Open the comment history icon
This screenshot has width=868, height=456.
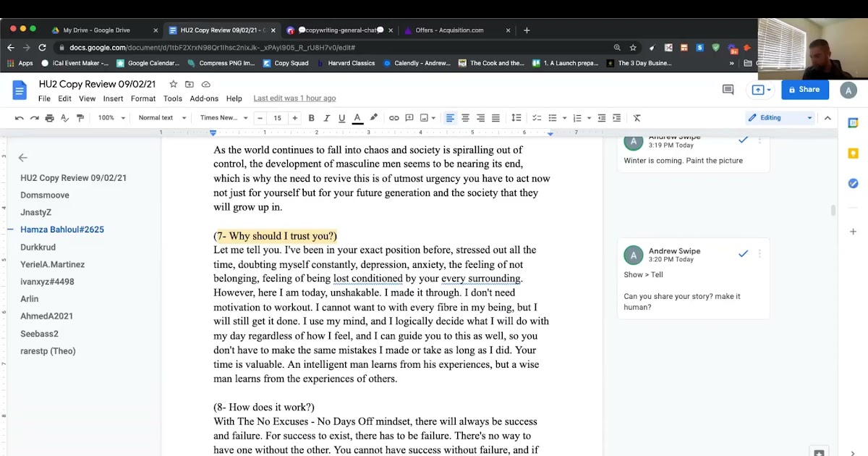[728, 90]
